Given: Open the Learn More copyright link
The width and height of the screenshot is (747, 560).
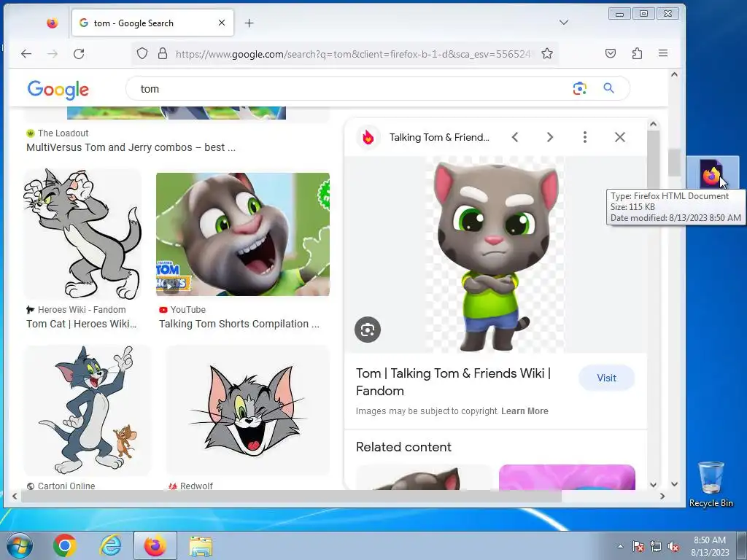Looking at the screenshot, I should point(525,411).
